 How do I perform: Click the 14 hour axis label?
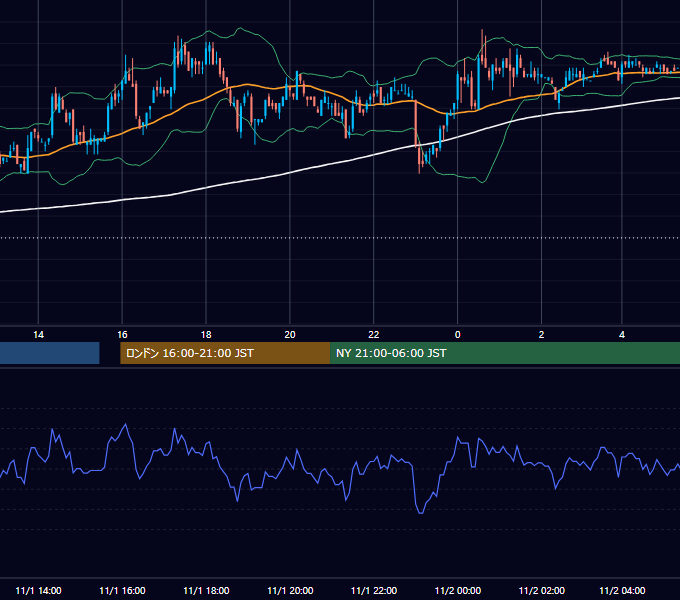click(x=38, y=335)
